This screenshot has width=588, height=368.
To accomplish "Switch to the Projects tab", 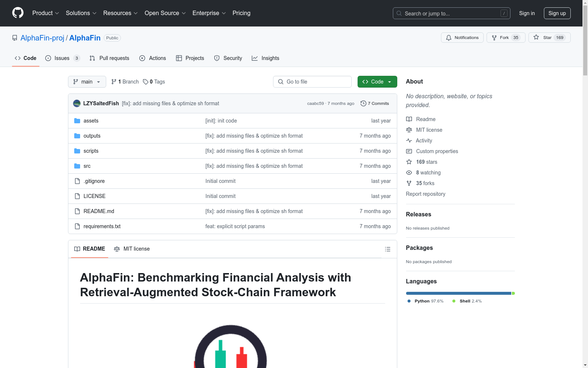I will (190, 58).
